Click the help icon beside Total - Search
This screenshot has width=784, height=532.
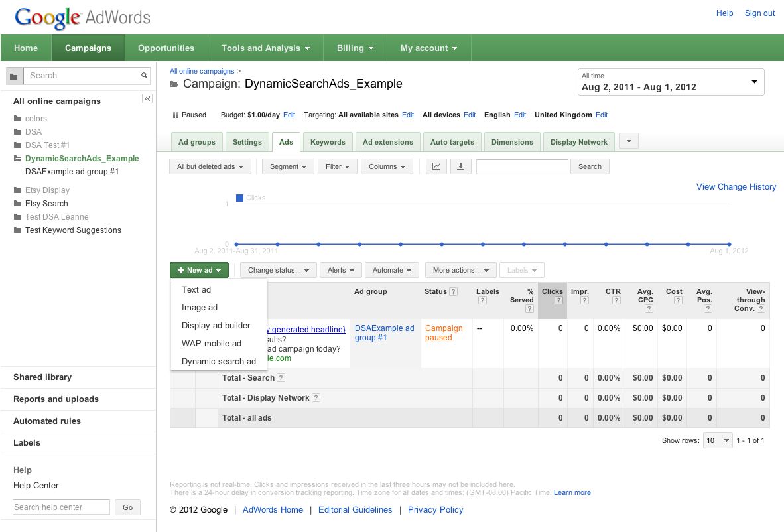(281, 378)
